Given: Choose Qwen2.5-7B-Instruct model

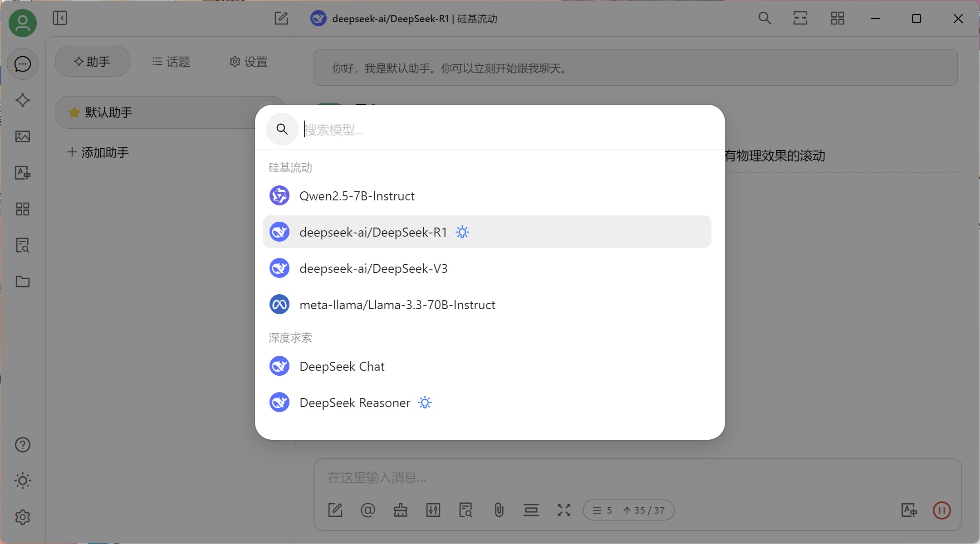Looking at the screenshot, I should pos(487,196).
